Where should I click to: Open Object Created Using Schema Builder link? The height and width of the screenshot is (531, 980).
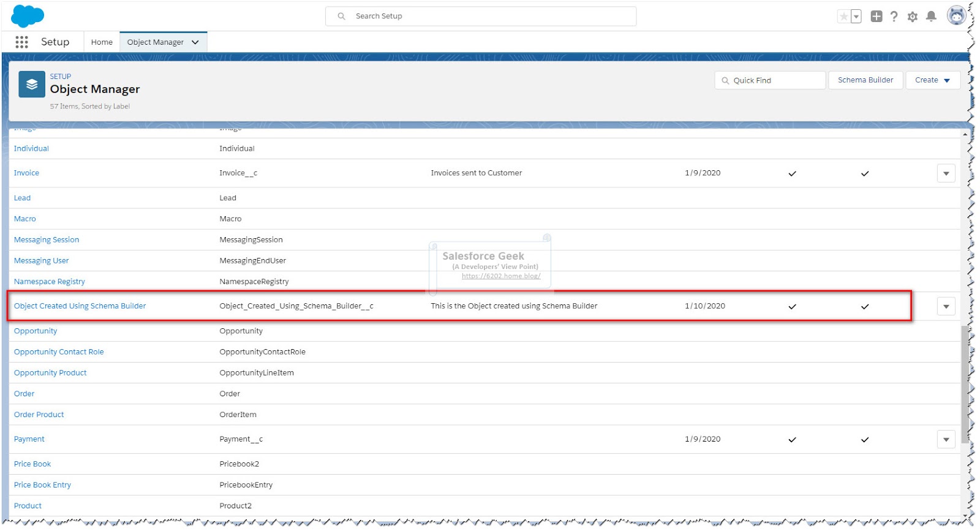(x=80, y=306)
